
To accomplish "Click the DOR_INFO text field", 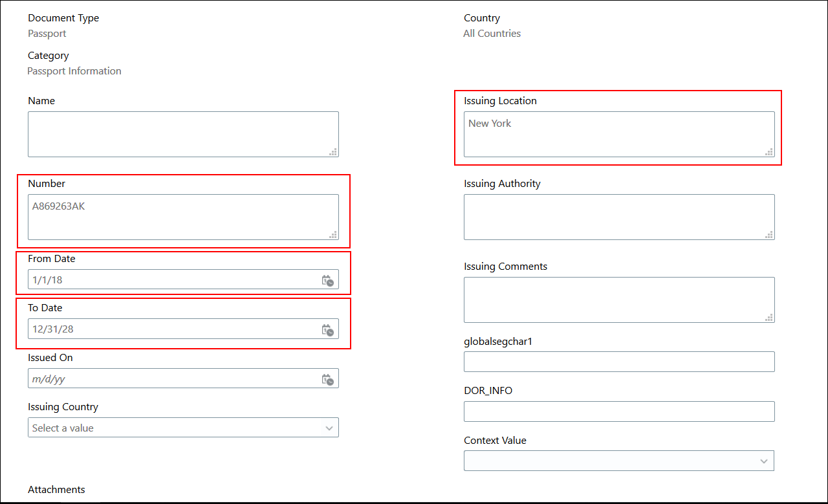I will pyautogui.click(x=619, y=411).
